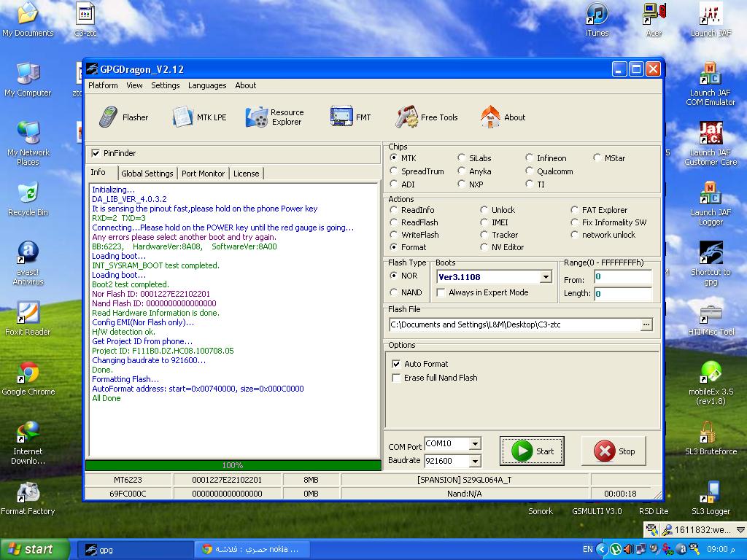Open MTK LPE tool
The image size is (747, 560).
pos(199,117)
